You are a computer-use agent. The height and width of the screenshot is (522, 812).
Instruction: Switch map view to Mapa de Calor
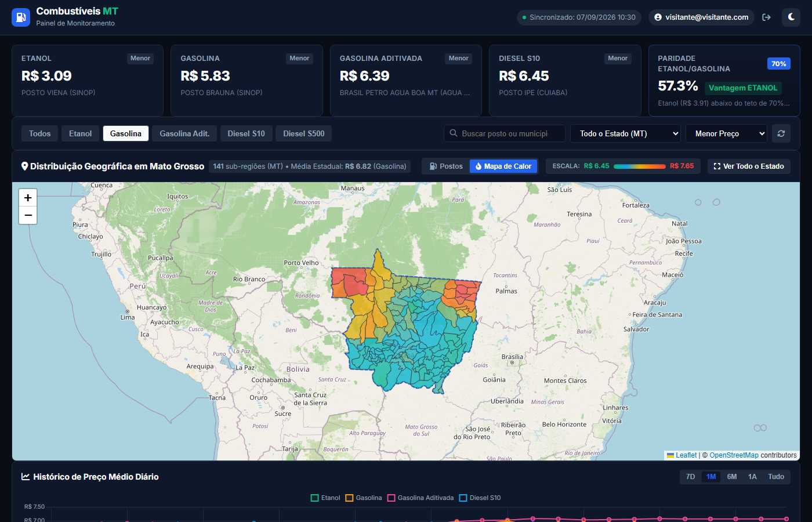[503, 166]
